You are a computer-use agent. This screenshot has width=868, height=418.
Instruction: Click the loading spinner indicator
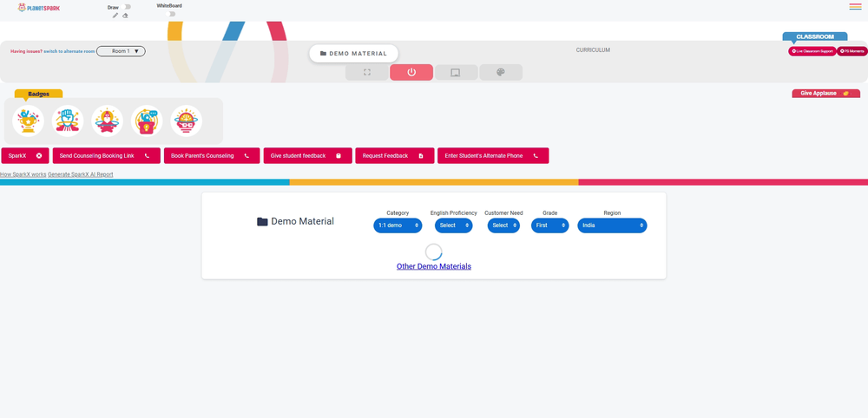434,252
